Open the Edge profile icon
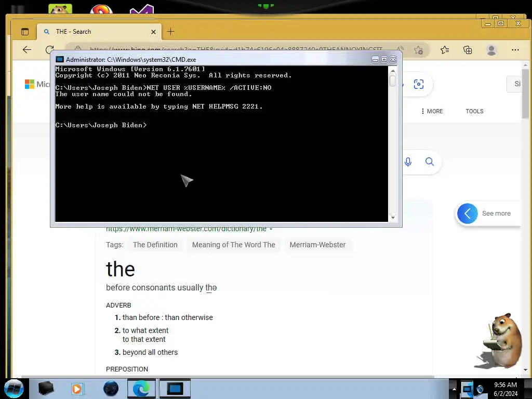 491,50
